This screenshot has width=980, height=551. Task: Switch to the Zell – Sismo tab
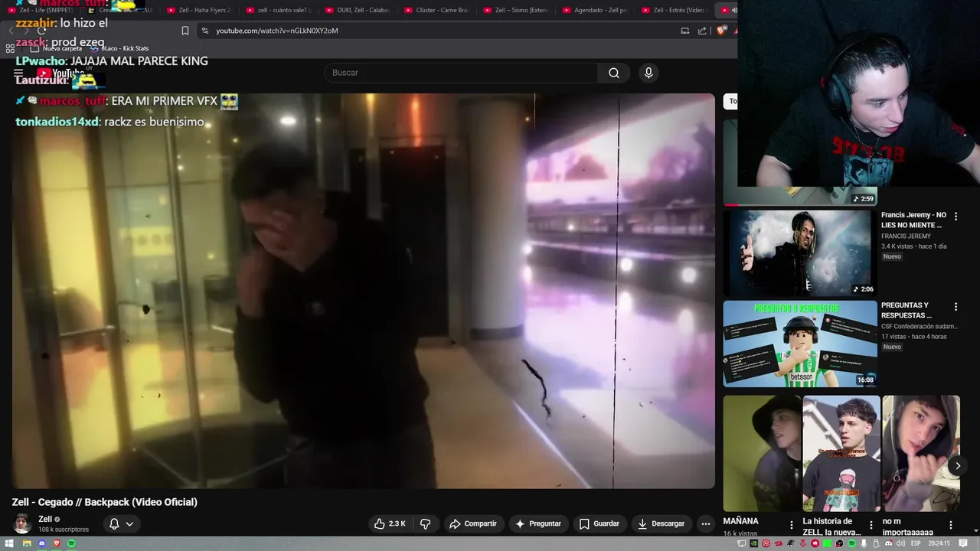point(515,10)
